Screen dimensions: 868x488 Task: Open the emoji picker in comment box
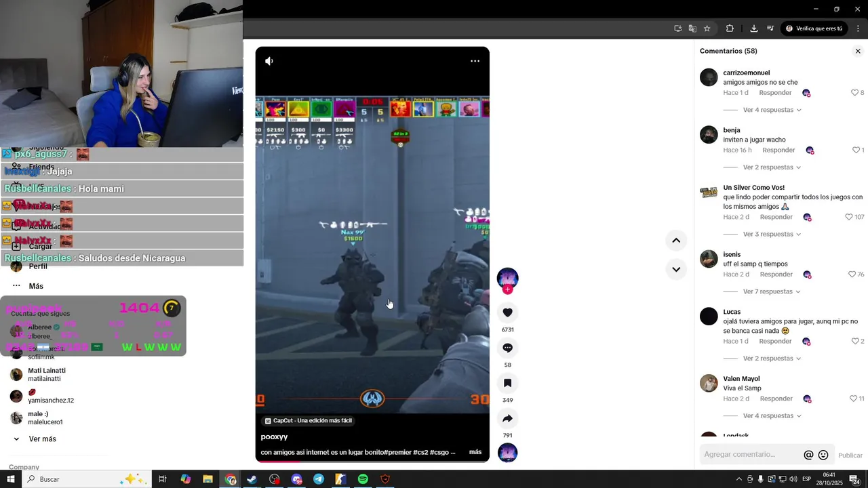[823, 455]
